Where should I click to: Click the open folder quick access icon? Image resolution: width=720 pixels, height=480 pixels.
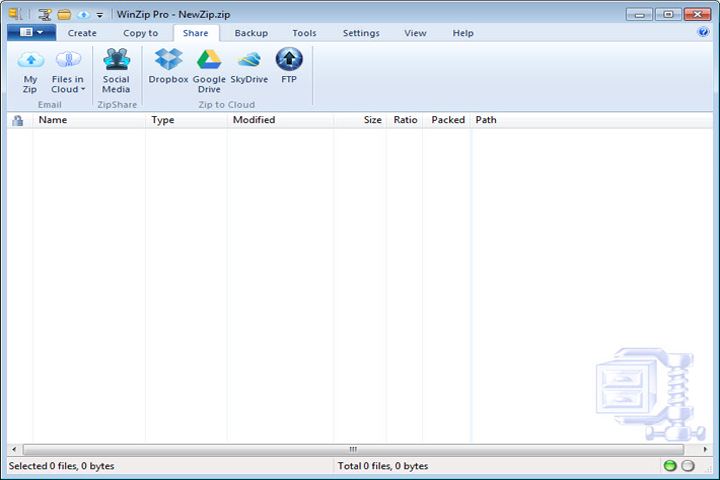coord(64,15)
